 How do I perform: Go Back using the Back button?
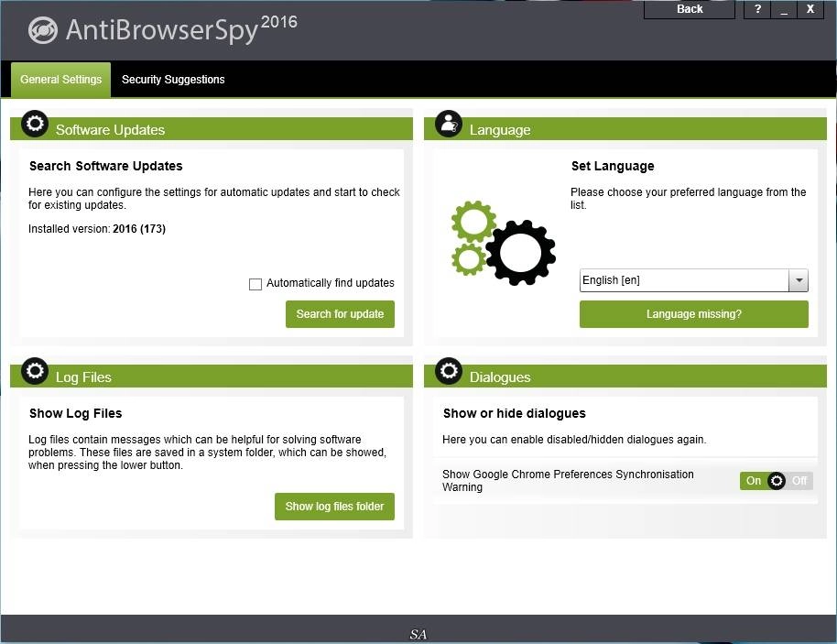[690, 9]
